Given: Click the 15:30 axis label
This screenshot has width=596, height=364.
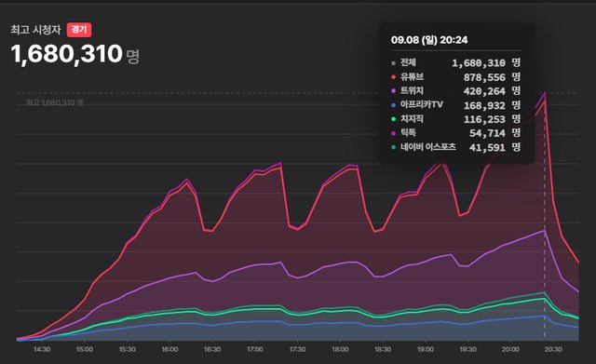Looking at the screenshot, I should [x=127, y=349].
